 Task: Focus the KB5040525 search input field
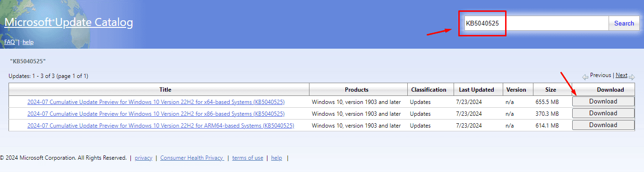(536, 23)
